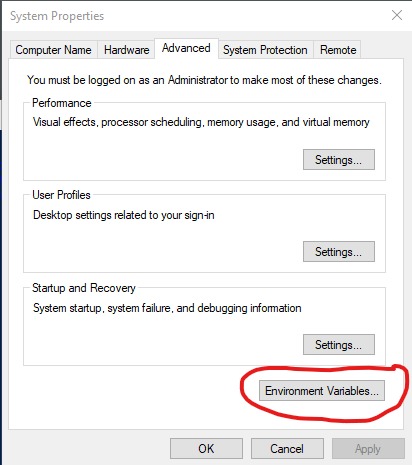The width and height of the screenshot is (412, 465).
Task: Click the User Profiles group heading
Action: pos(61,195)
